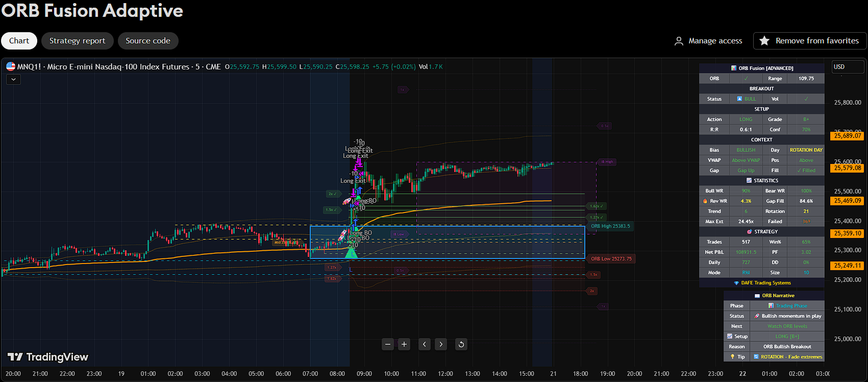
Task: Click the TradingView logo
Action: pyautogui.click(x=48, y=357)
